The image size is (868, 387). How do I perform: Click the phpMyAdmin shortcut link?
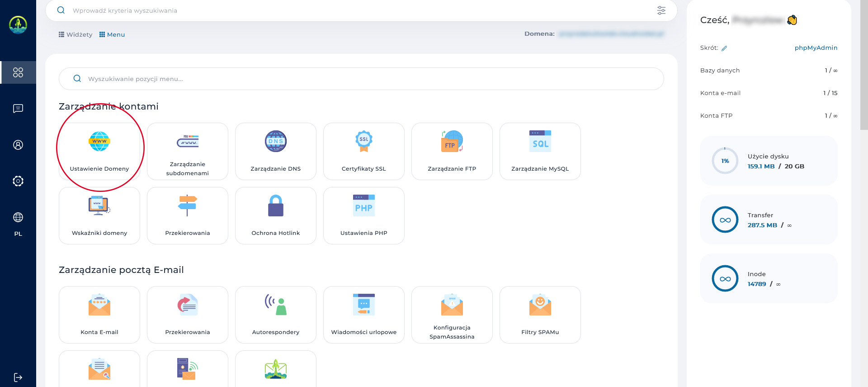pyautogui.click(x=816, y=48)
